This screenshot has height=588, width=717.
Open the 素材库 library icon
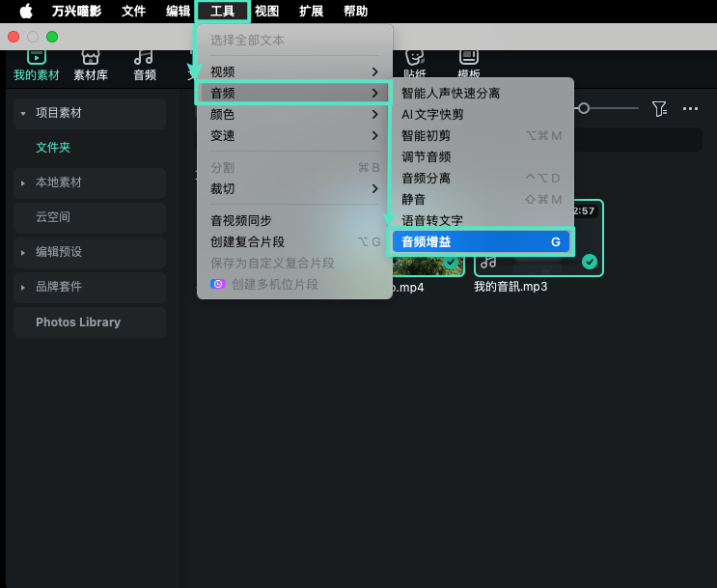click(91, 57)
